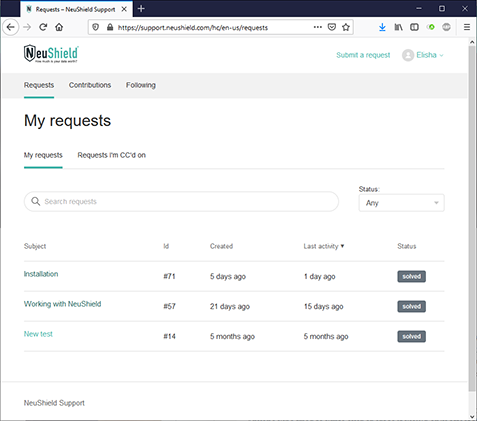Open the Library icon in toolbar
477x421 pixels.
click(x=398, y=27)
